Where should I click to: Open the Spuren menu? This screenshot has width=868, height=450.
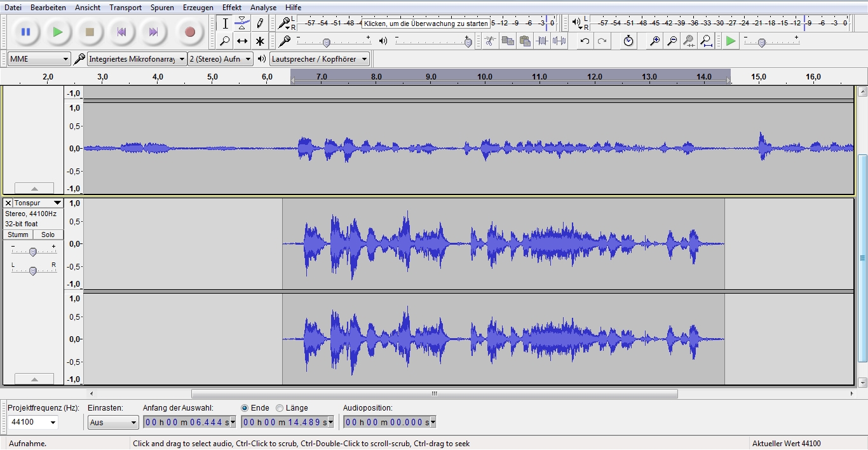162,8
